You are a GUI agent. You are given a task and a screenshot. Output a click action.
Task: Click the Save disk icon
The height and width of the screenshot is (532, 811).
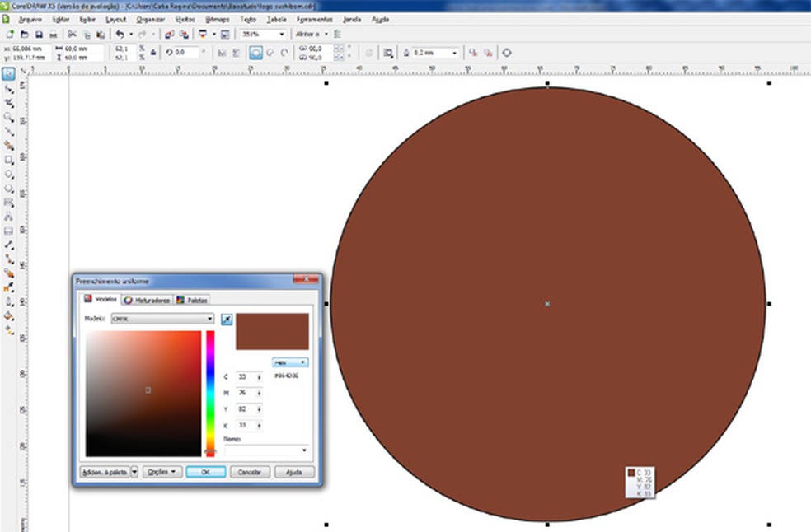click(39, 35)
